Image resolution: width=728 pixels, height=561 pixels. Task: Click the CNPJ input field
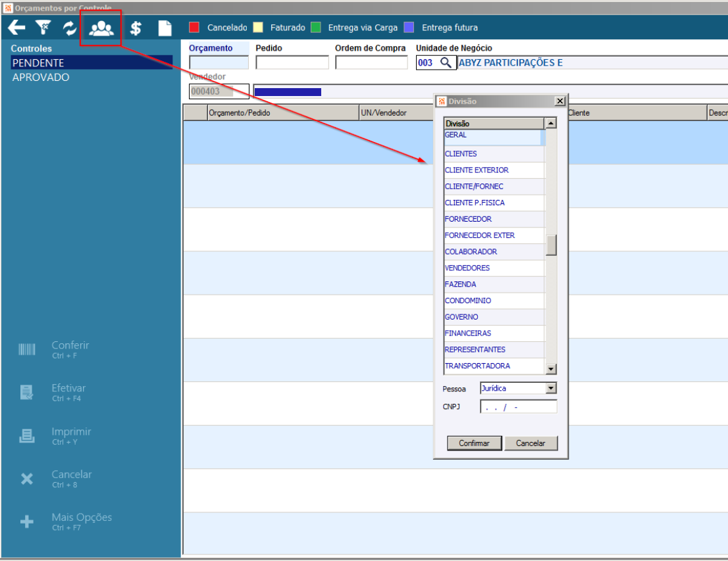[519, 407]
